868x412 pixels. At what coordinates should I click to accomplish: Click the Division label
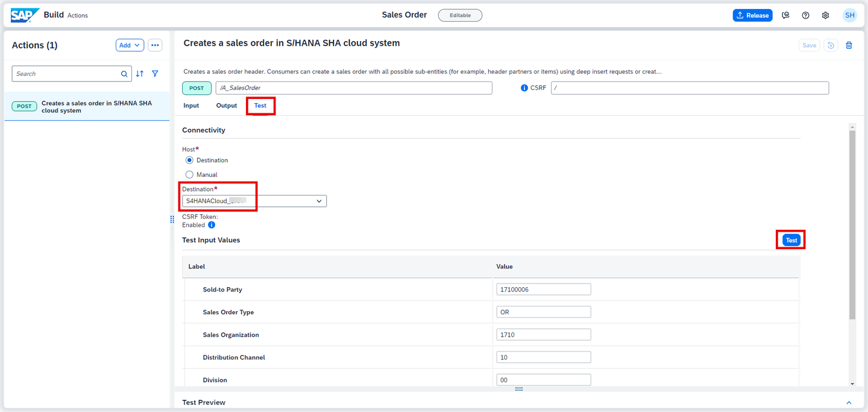215,380
